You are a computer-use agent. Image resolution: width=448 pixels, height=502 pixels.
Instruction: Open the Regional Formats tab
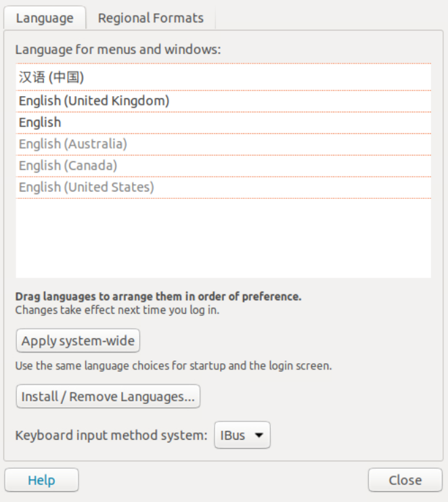point(150,18)
